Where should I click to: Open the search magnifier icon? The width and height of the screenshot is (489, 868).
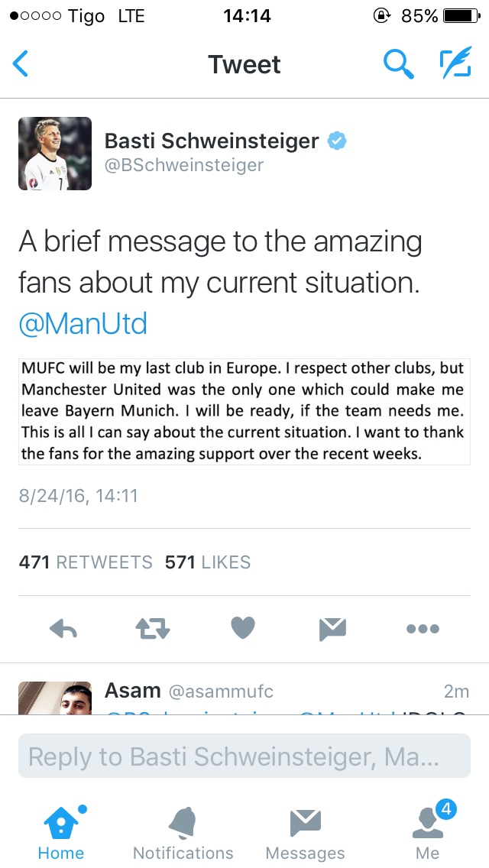click(397, 64)
